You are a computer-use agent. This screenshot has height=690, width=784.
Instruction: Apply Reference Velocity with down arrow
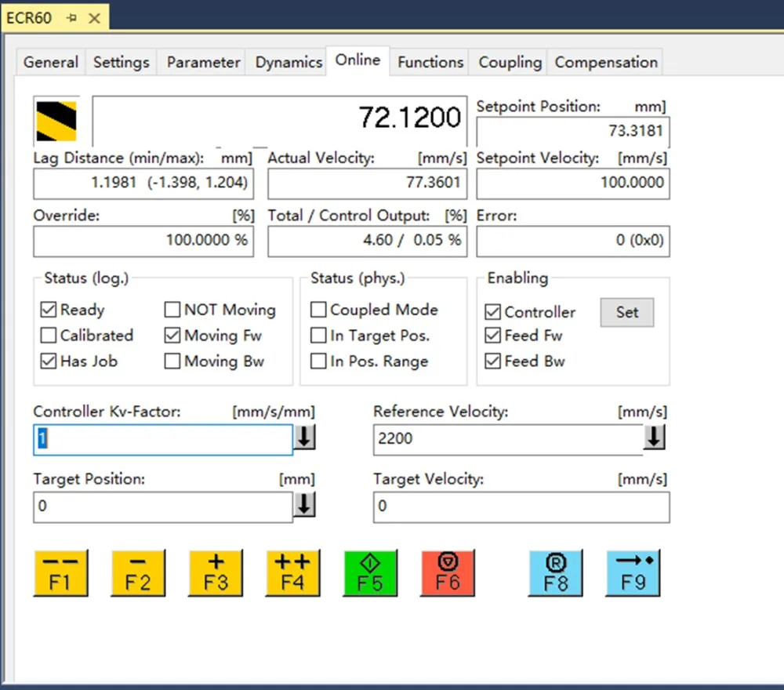click(655, 438)
